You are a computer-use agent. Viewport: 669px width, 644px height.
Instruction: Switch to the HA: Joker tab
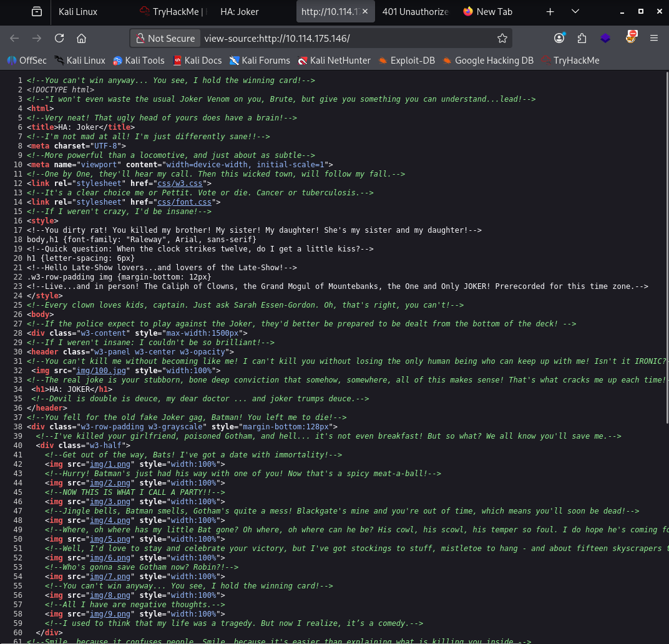tap(240, 12)
